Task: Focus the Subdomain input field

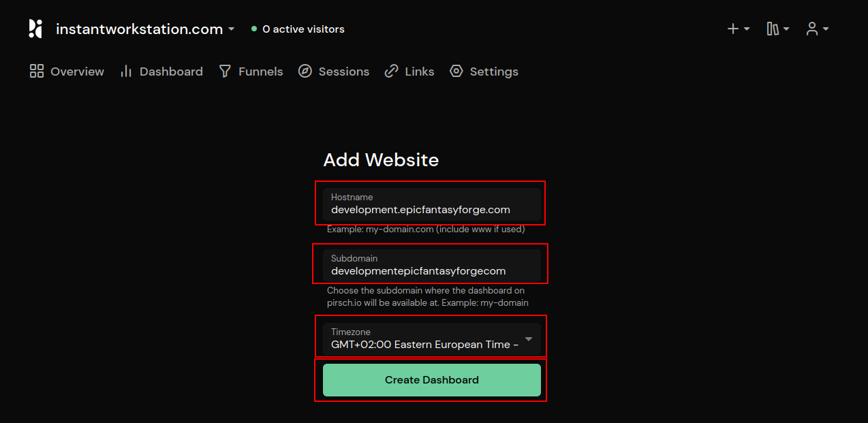Action: 432,266
